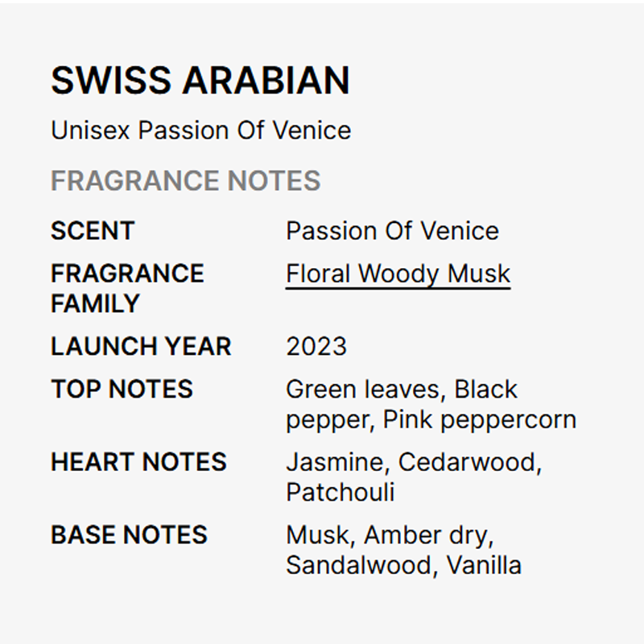Select the Unisex Passion Of Venice subtitle
This screenshot has height=644, width=644.
pyautogui.click(x=200, y=130)
